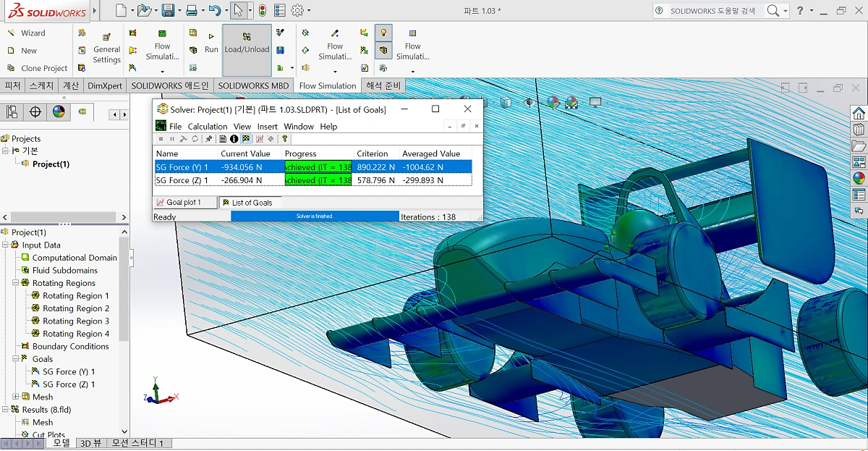This screenshot has height=451, width=868.
Task: Open the Appearances color ball tab
Action: point(59,112)
